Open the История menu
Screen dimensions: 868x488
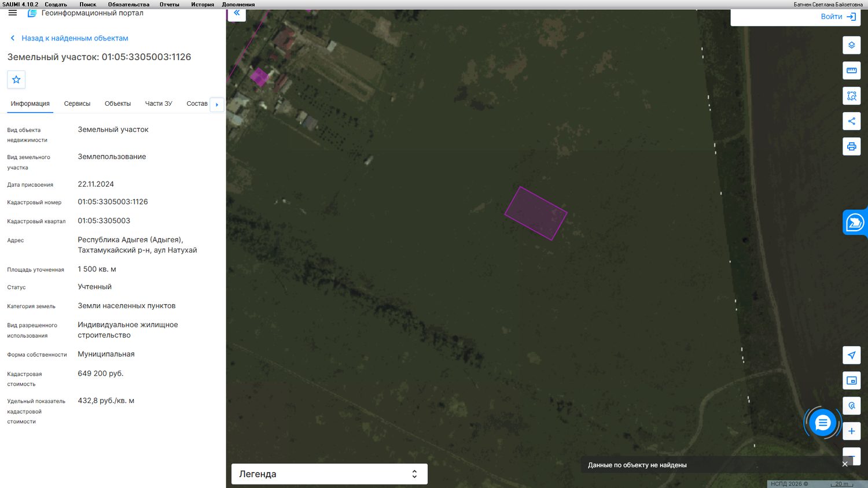tap(203, 4)
